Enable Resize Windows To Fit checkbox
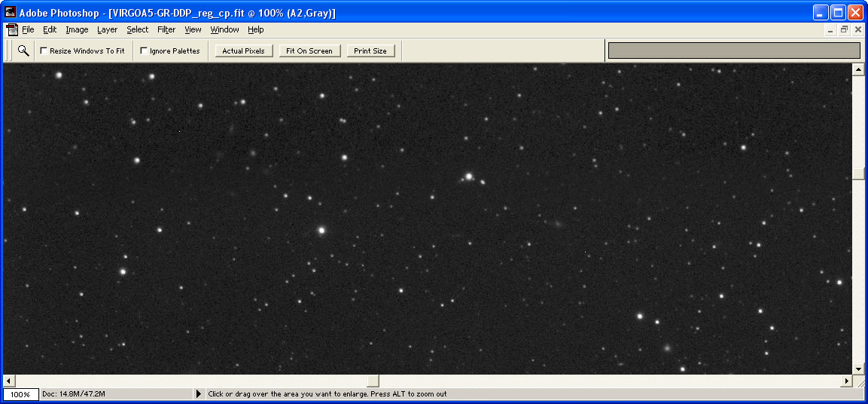The image size is (868, 404). (x=44, y=51)
